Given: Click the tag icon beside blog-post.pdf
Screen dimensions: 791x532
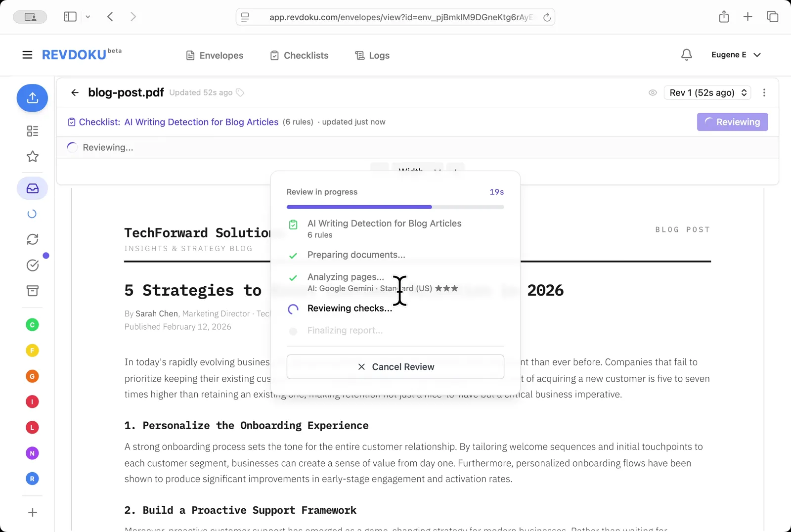Looking at the screenshot, I should pyautogui.click(x=240, y=93).
